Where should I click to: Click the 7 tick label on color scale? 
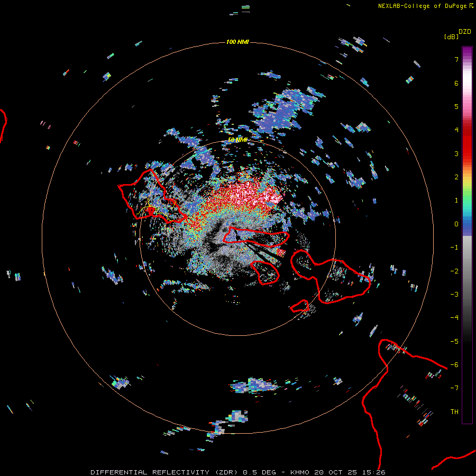(456, 59)
